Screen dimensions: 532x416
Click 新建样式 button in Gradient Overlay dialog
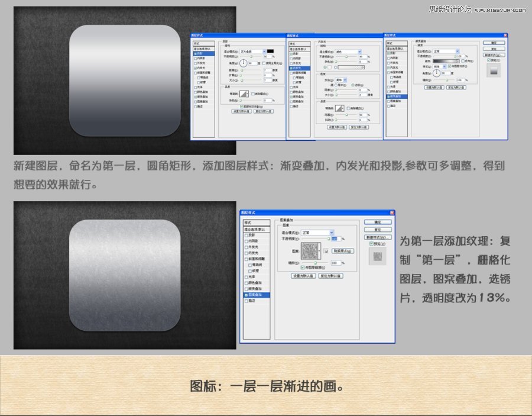pyautogui.click(x=494, y=55)
